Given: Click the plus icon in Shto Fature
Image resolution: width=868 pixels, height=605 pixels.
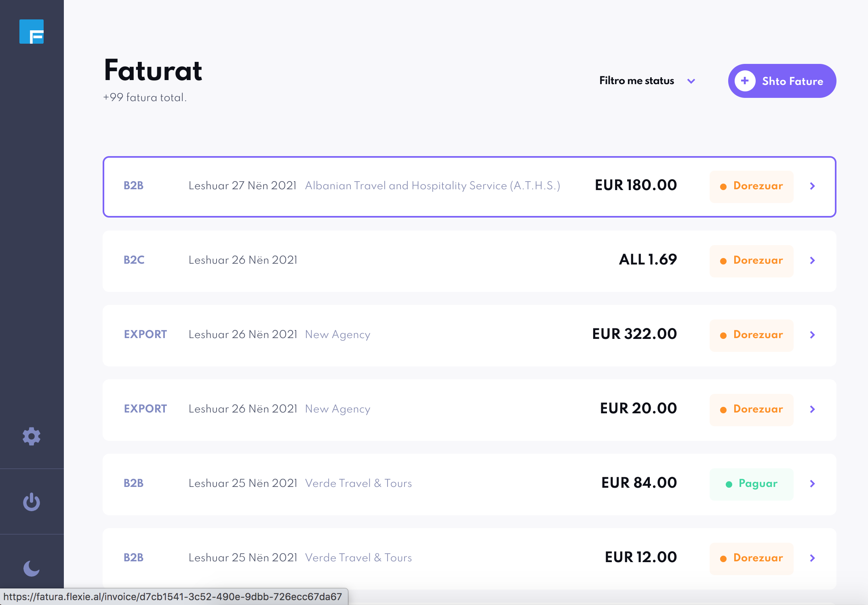Looking at the screenshot, I should click(x=745, y=81).
